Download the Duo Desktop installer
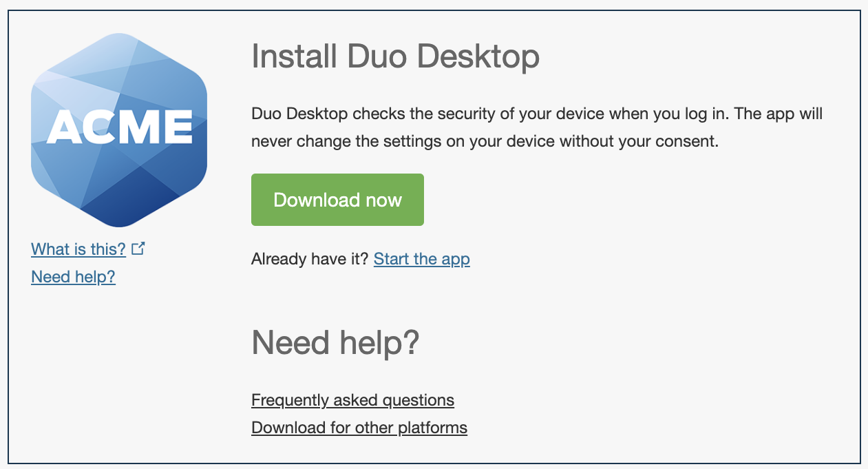Viewport: 868px width, 469px height. point(337,200)
